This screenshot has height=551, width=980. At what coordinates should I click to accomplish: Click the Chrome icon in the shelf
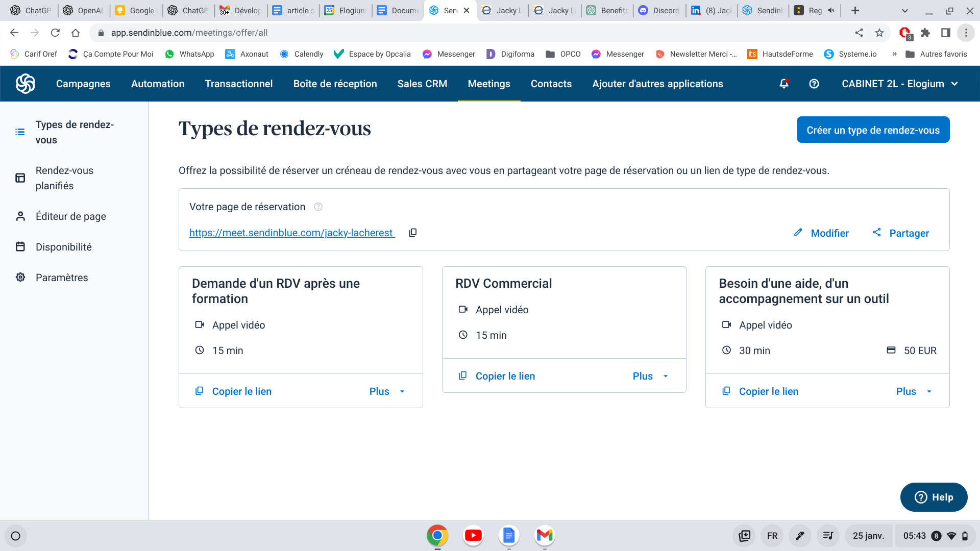tap(437, 535)
